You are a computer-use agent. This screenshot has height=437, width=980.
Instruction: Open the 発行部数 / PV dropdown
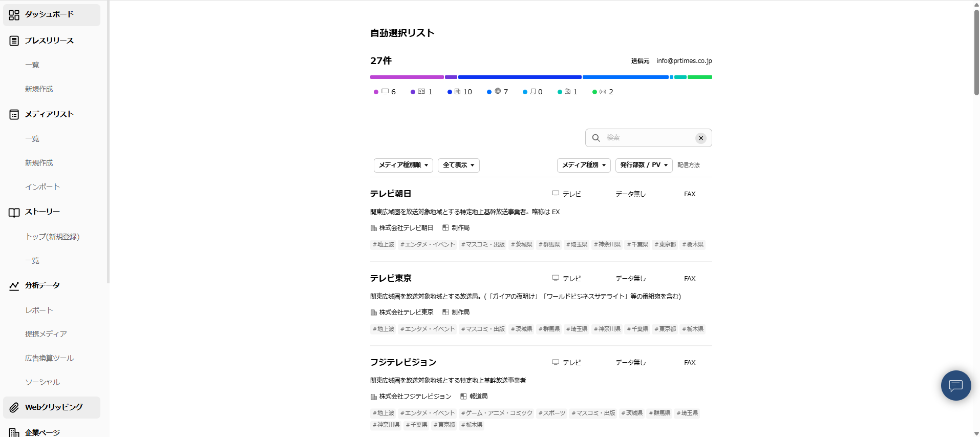point(644,165)
